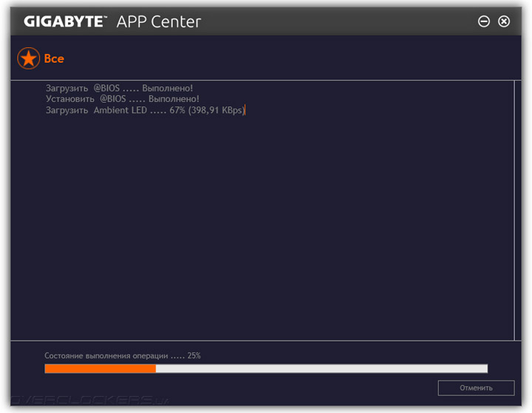Click the GIGABYTE logo in the title bar
The image size is (532, 413).
coord(66,21)
